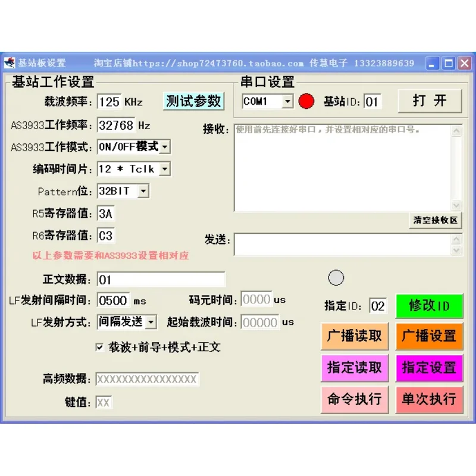The image size is (476, 476).
Task: Click 码元时间 disabled field
Action: click(256, 299)
